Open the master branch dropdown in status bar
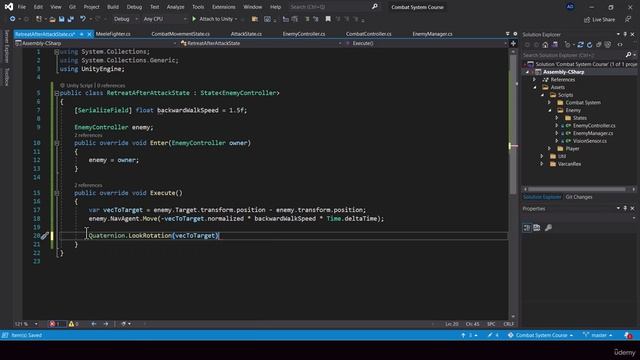 [x=598, y=335]
